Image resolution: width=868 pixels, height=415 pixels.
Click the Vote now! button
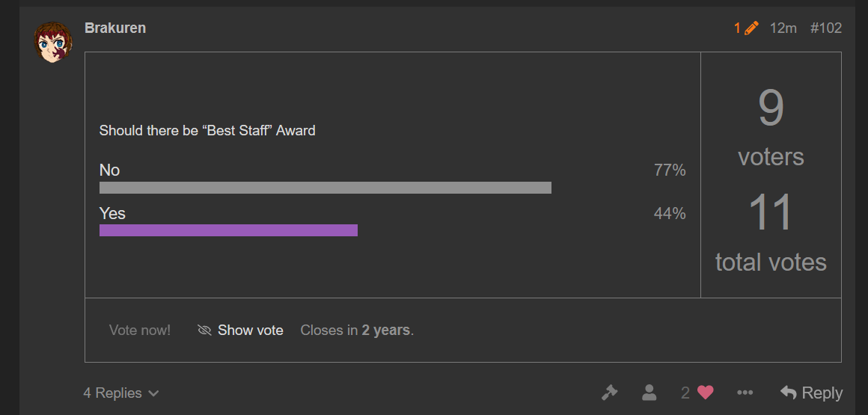(x=140, y=331)
